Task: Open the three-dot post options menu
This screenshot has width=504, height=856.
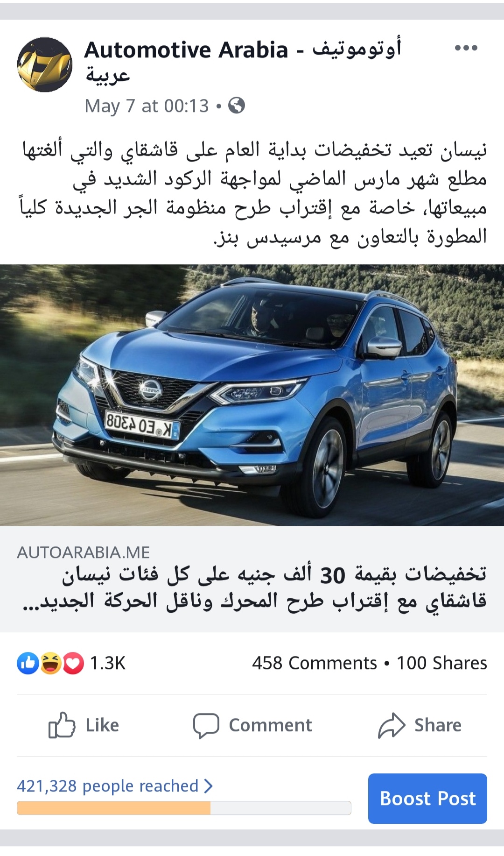Action: 466,48
